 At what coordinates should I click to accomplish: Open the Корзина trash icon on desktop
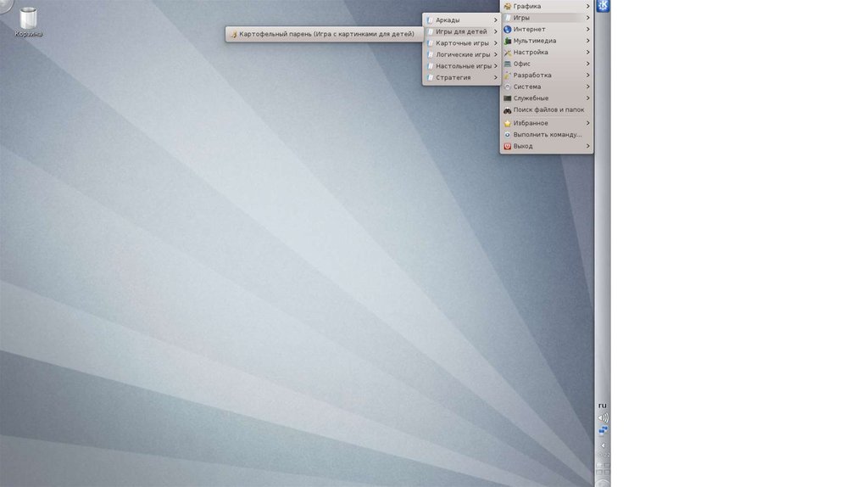click(x=28, y=19)
